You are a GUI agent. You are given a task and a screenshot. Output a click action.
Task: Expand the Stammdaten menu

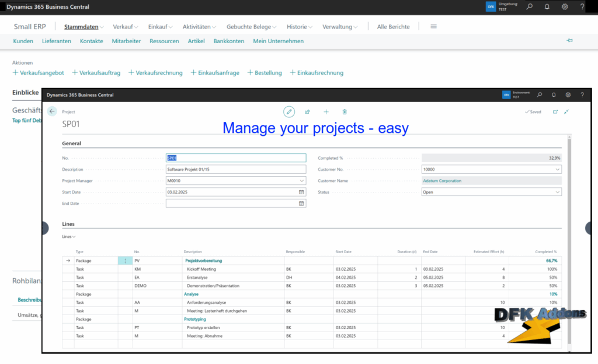[x=84, y=27]
